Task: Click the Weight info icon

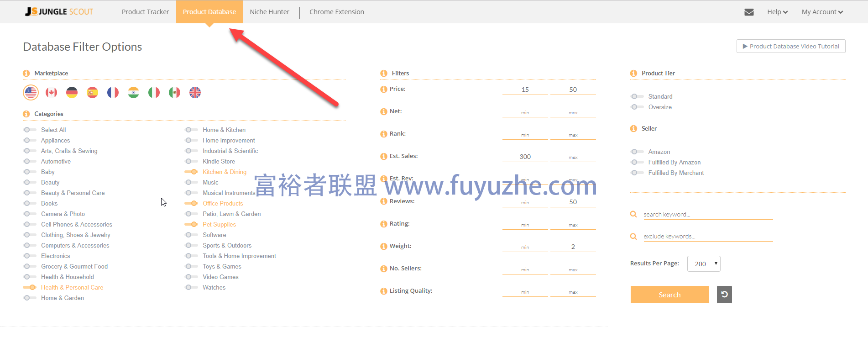Action: point(384,246)
